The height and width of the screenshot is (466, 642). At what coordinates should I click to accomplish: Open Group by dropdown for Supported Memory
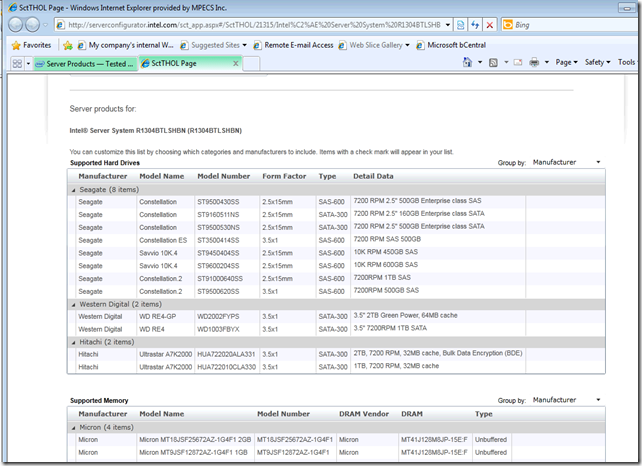coord(567,400)
